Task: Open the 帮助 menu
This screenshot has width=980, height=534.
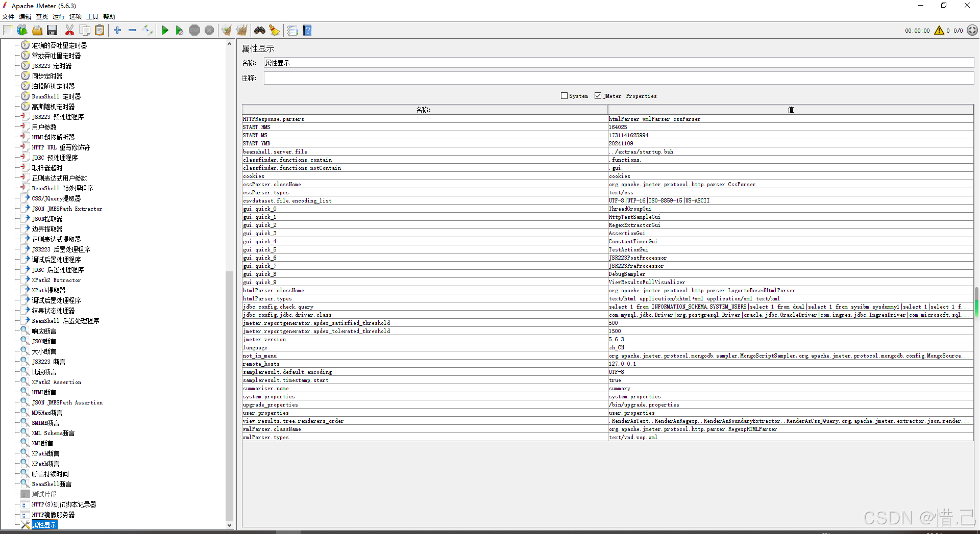Action: pyautogui.click(x=109, y=16)
